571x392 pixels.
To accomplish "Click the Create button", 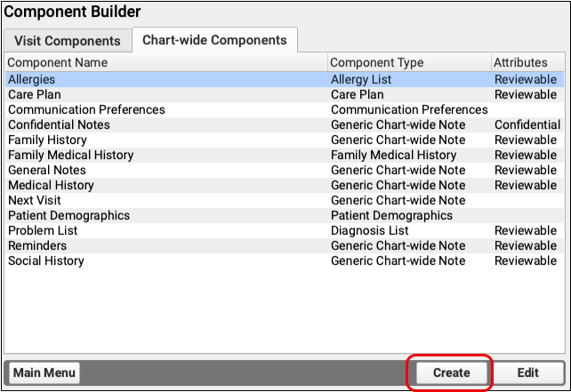I will 451,372.
